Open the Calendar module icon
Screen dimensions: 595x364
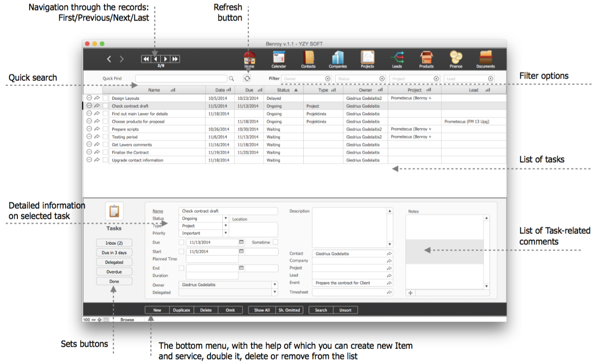tap(279, 58)
